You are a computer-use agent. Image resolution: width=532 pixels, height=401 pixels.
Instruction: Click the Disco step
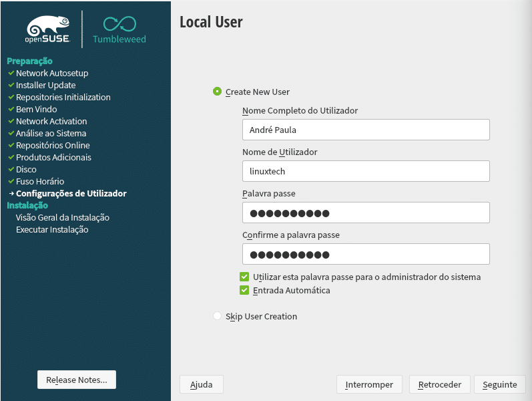(26, 169)
